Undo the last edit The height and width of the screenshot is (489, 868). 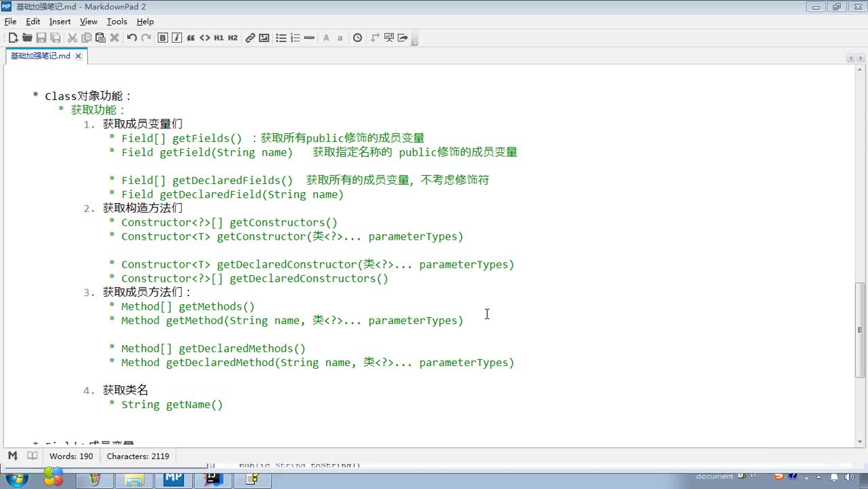tap(132, 38)
